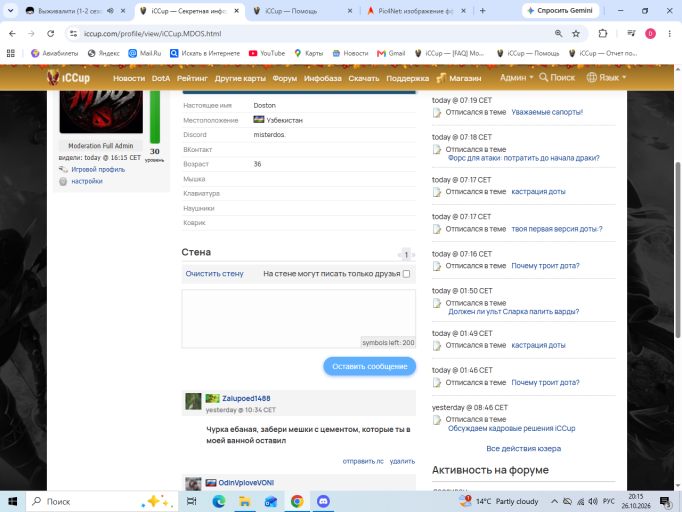Open Discord from the Windows taskbar

(x=323, y=502)
